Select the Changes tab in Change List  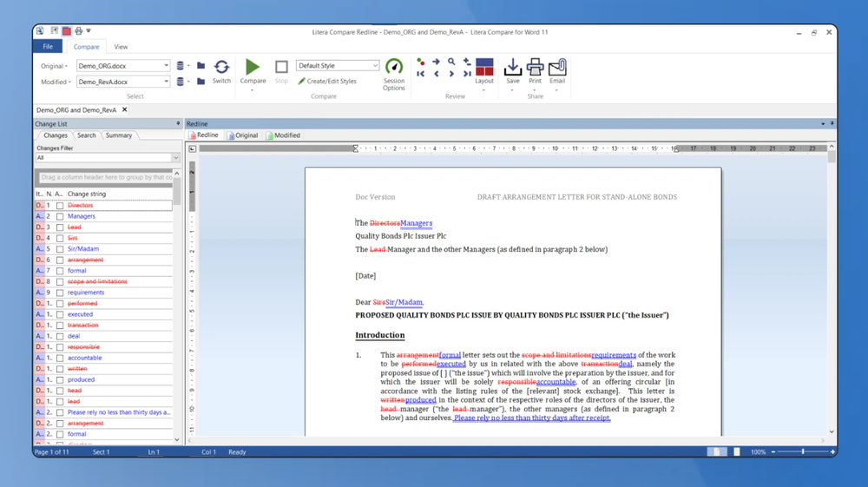point(56,135)
